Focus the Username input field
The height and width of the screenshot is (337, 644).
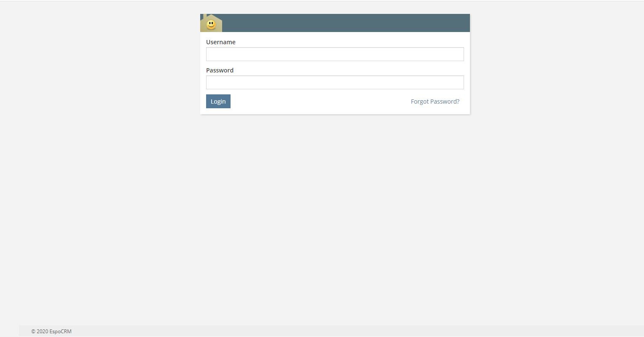[x=335, y=54]
